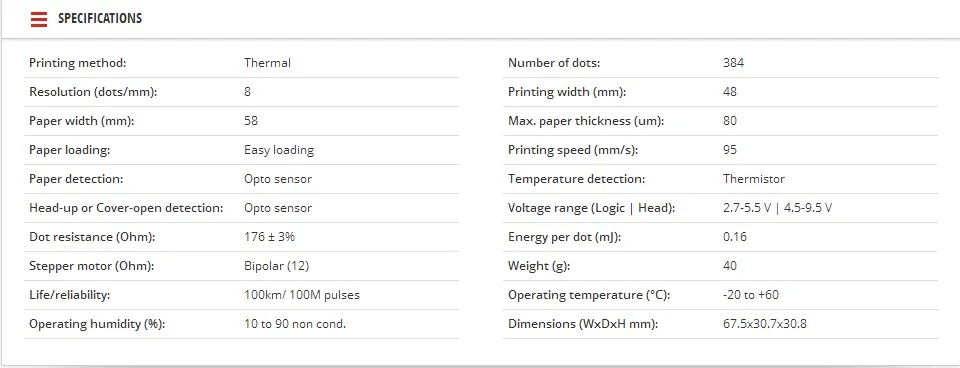Select the Energy per dot value 0.16
The height and width of the screenshot is (368, 960).
click(x=735, y=237)
